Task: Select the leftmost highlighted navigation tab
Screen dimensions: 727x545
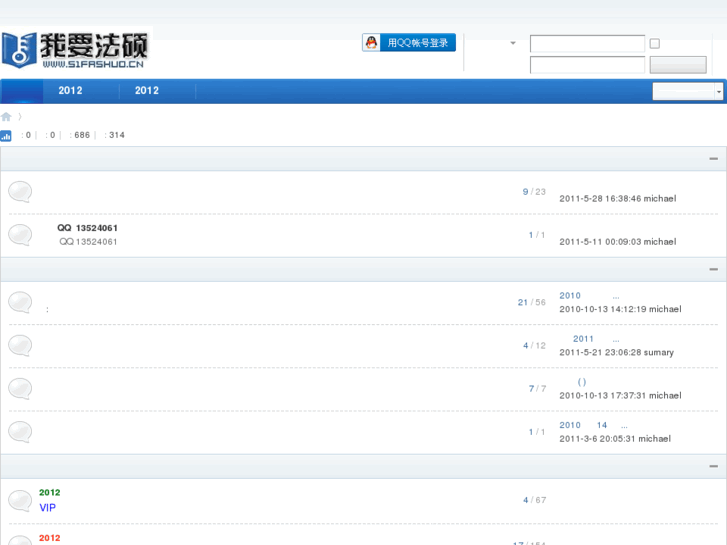Action: (22, 91)
